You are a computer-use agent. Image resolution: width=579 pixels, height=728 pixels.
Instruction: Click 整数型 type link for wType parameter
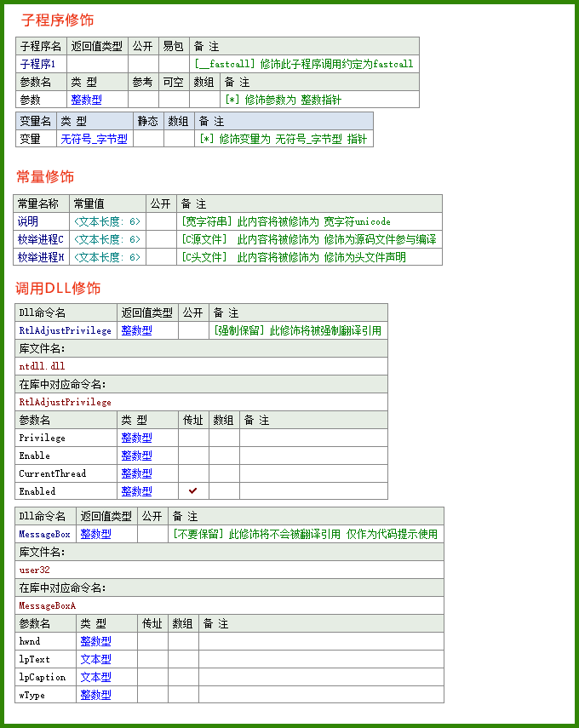(x=95, y=695)
